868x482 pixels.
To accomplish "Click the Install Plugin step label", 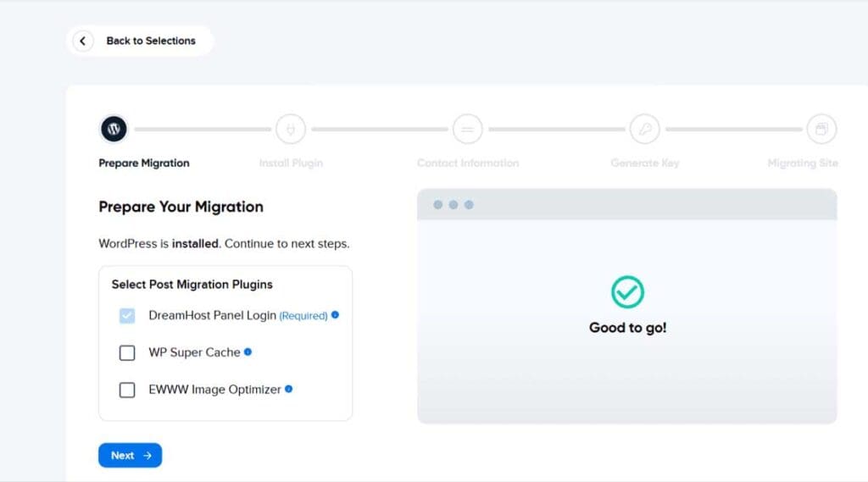I will [x=291, y=163].
